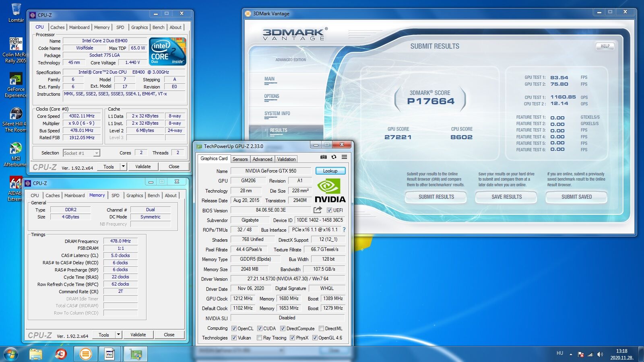Open the GPU-Z hamburger menu
Screen dimensions: 644x362
click(344, 157)
